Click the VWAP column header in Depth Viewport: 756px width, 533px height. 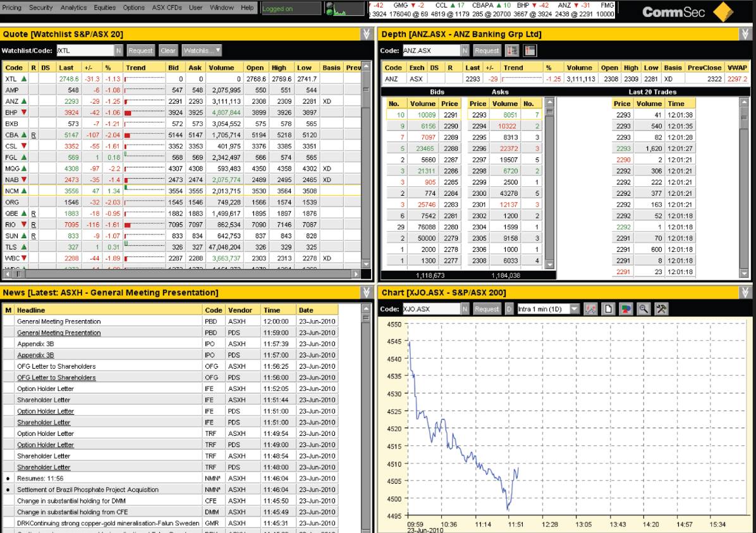pyautogui.click(x=736, y=68)
